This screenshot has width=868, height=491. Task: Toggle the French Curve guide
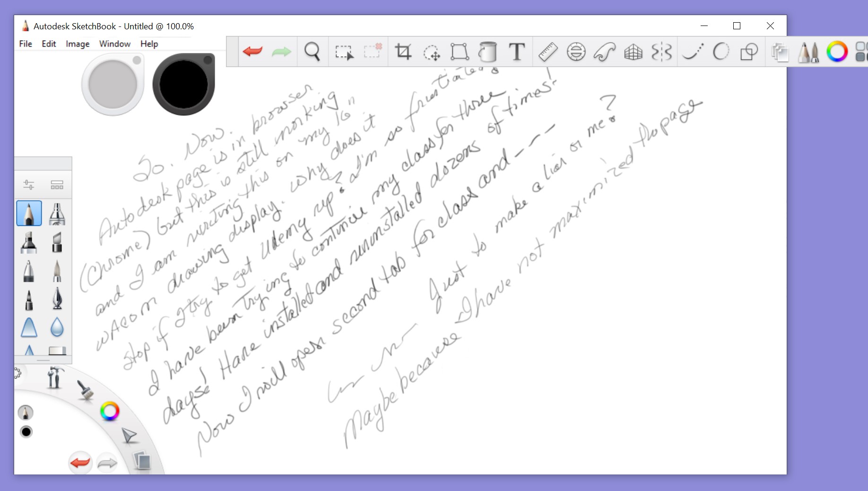pyautogui.click(x=605, y=52)
